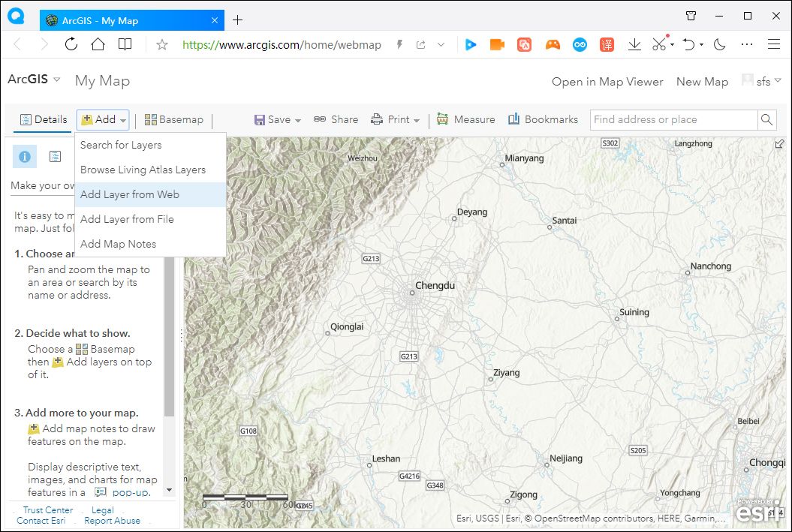Open the red translate extension icon

click(607, 45)
